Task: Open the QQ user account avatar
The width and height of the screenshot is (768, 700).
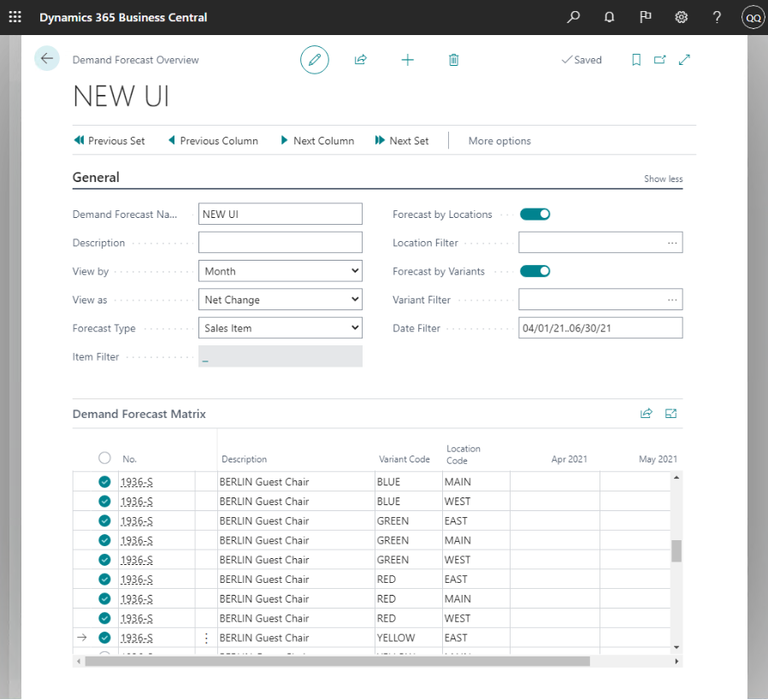Action: (x=753, y=18)
